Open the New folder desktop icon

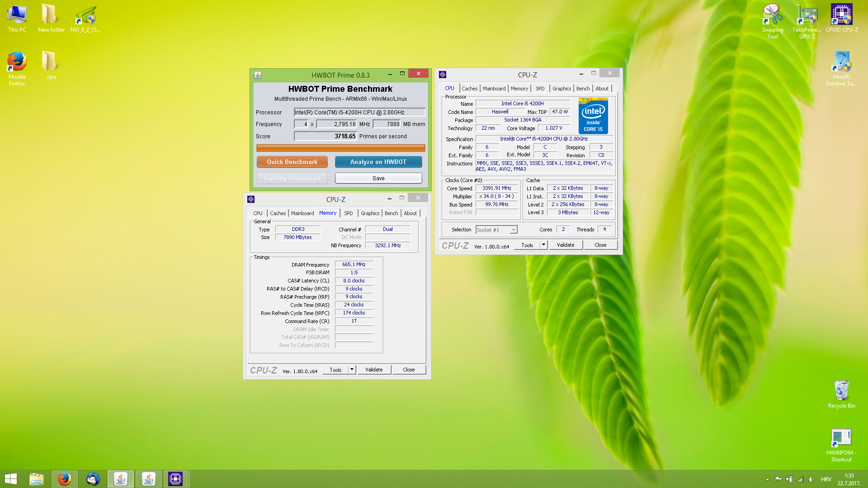(x=51, y=19)
